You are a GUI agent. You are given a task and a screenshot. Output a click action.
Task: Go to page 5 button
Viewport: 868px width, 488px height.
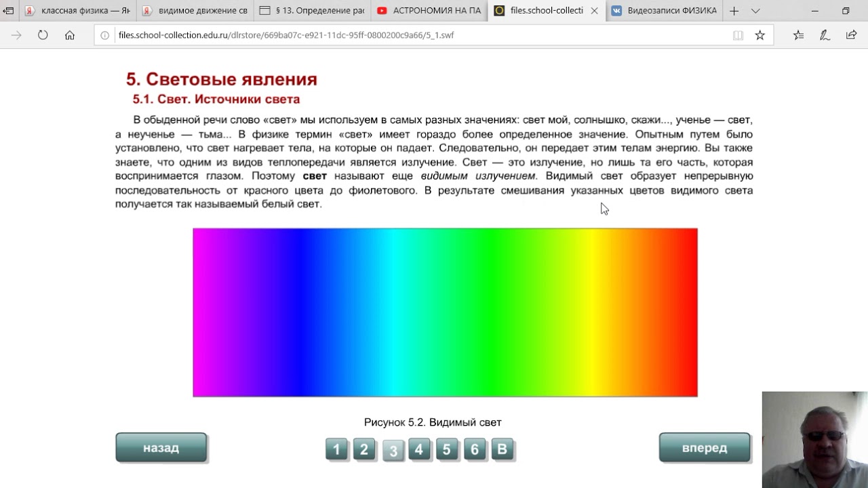tap(447, 449)
